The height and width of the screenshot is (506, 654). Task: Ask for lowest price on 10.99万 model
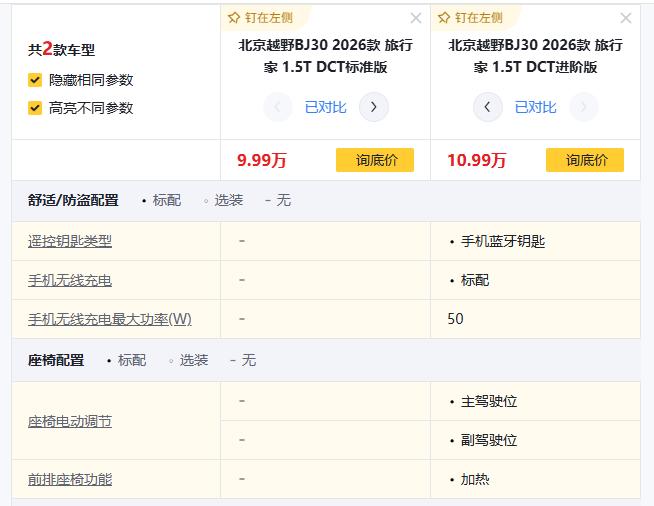click(x=585, y=160)
